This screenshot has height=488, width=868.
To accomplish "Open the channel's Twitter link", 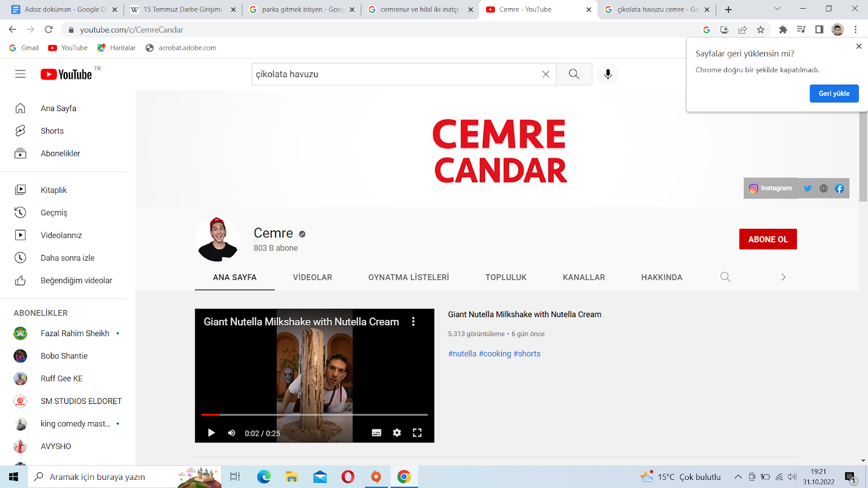I will 808,189.
